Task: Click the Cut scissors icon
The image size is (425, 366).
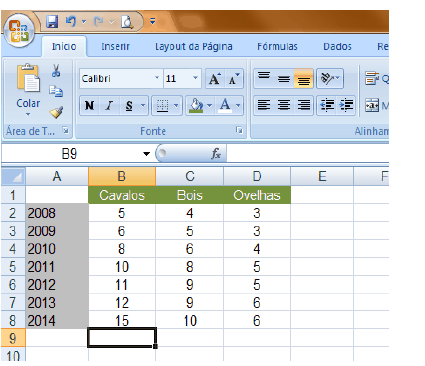Action: (56, 70)
